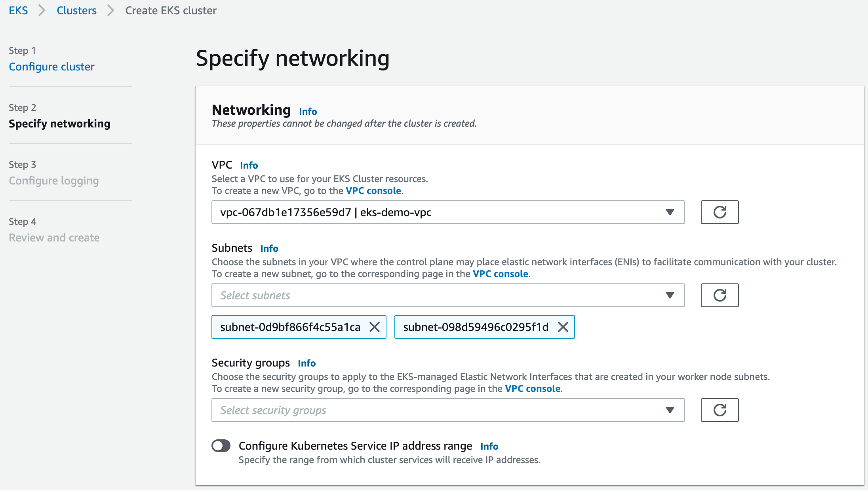
Task: Refresh the VPC list
Action: point(719,212)
